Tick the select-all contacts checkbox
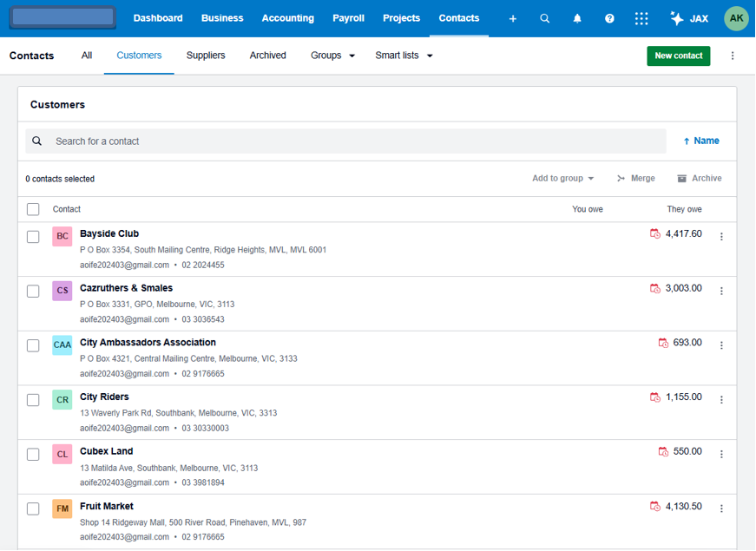Viewport: 756px width, 551px height. click(x=33, y=209)
